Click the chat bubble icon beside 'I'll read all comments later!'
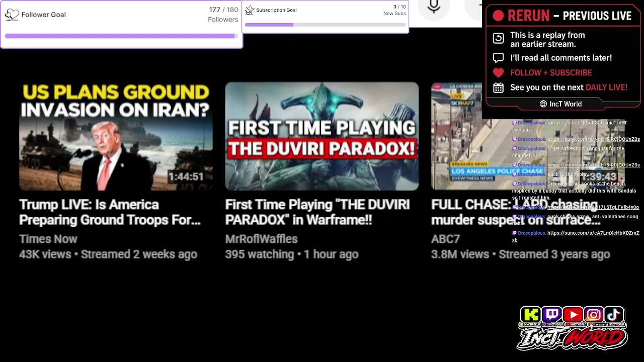The width and height of the screenshot is (644, 362). click(x=498, y=58)
